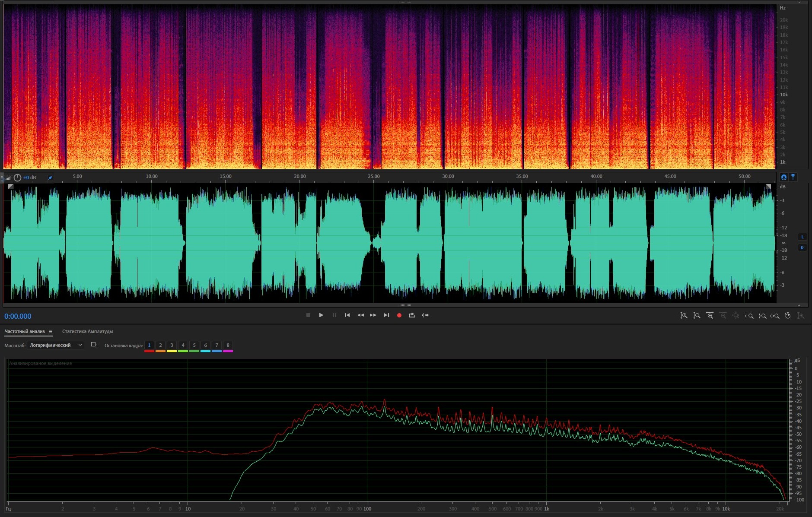
Task: Select the Частотный анализ tab
Action: (25, 332)
